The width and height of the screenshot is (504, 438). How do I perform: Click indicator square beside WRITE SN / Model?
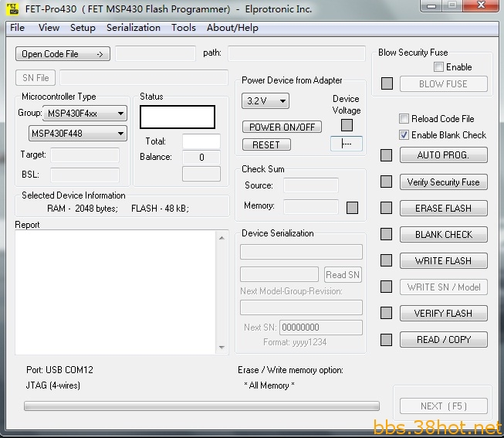pos(386,287)
